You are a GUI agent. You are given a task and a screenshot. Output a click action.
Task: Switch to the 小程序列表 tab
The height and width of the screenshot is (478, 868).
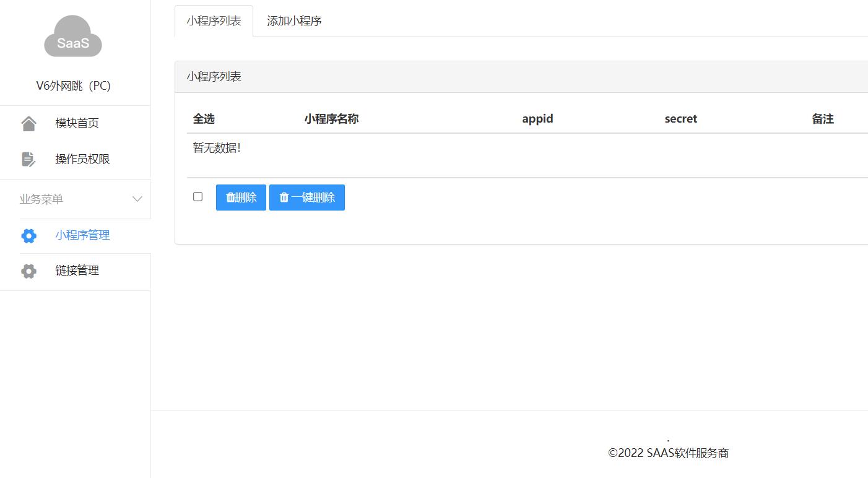214,21
